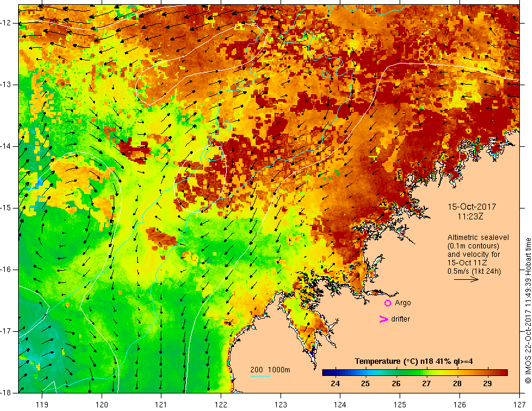Click the colorbar tick label 26
The image size is (532, 411).
pyautogui.click(x=396, y=384)
